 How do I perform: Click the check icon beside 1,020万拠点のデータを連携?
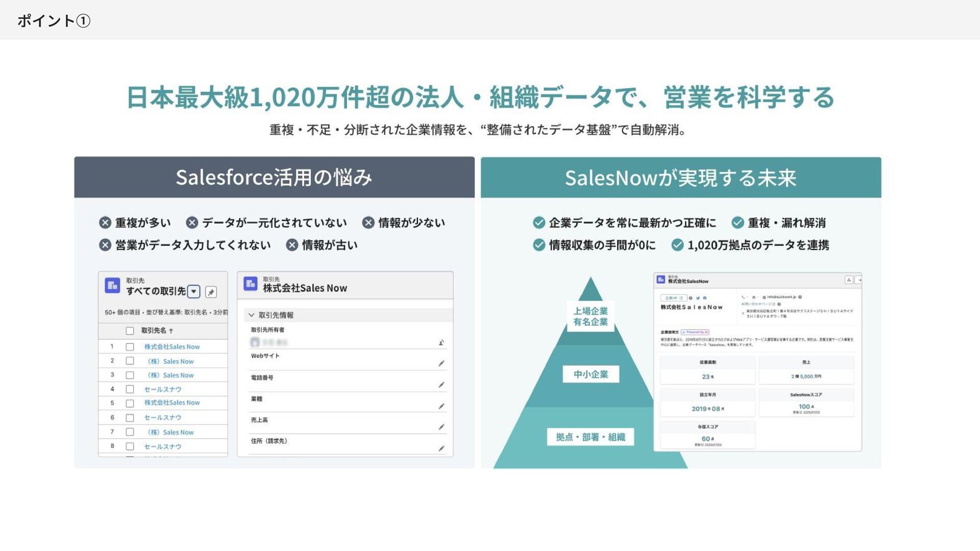(677, 245)
